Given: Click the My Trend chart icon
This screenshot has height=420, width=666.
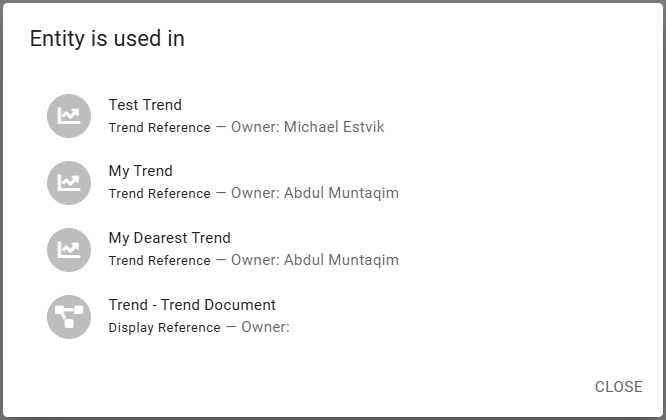Looking at the screenshot, I should click(x=69, y=182).
